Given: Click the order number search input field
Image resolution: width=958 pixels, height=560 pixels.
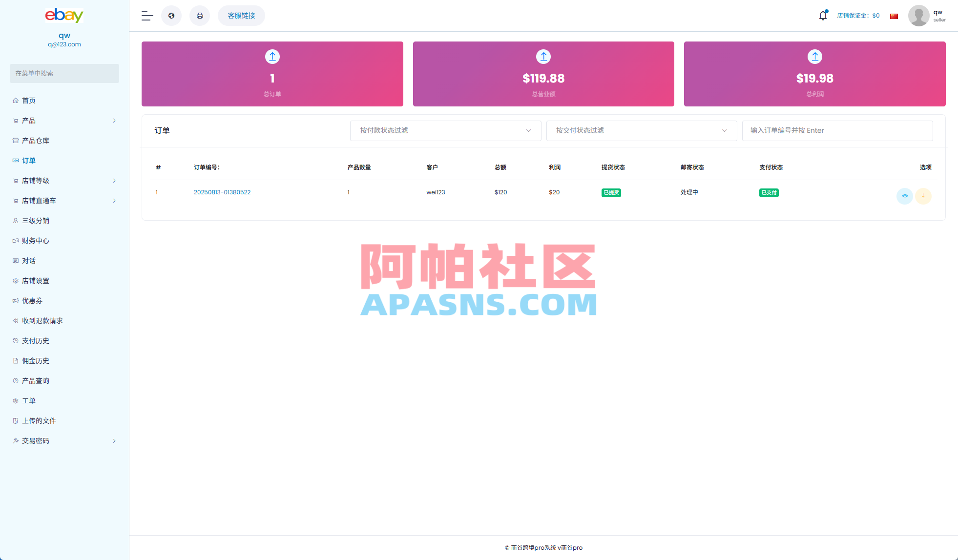Looking at the screenshot, I should click(837, 130).
